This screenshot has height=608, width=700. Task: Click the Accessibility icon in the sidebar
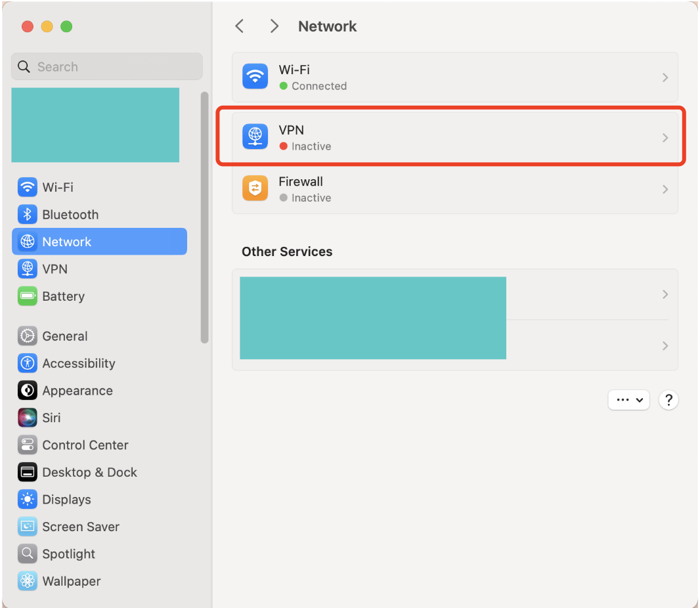[x=27, y=363]
